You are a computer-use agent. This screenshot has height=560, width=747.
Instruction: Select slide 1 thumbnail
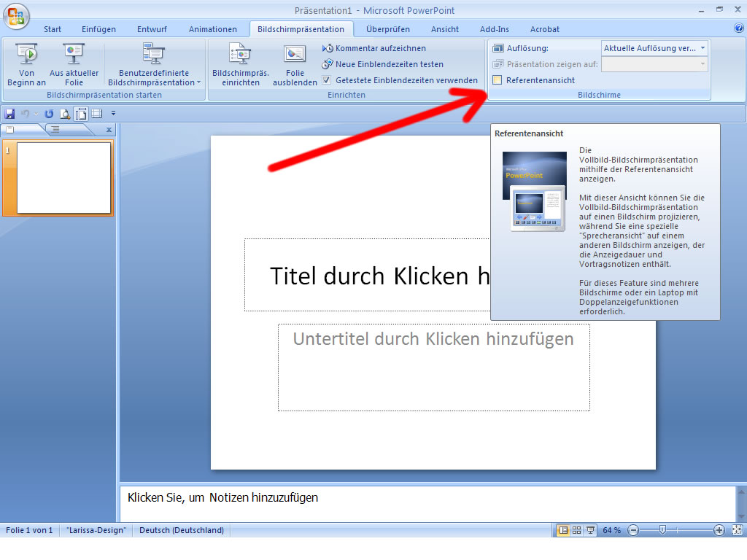64,178
